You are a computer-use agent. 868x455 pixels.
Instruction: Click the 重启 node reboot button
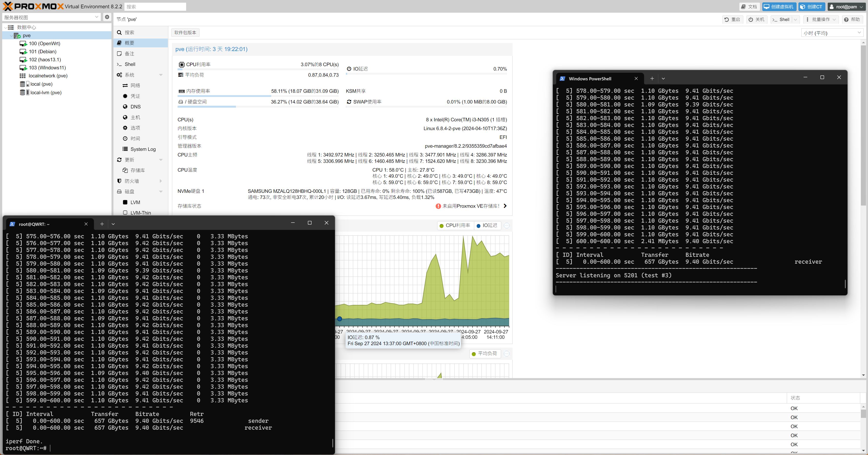point(732,20)
